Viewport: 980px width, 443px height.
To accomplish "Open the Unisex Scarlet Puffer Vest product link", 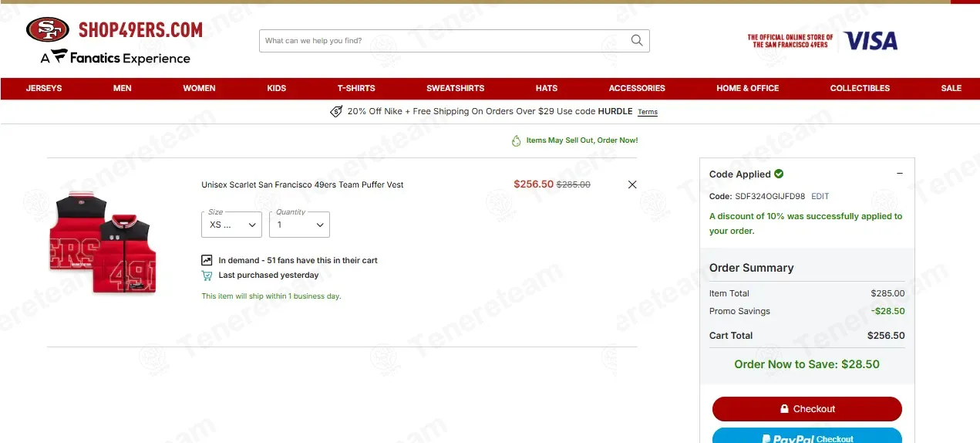I will click(302, 184).
